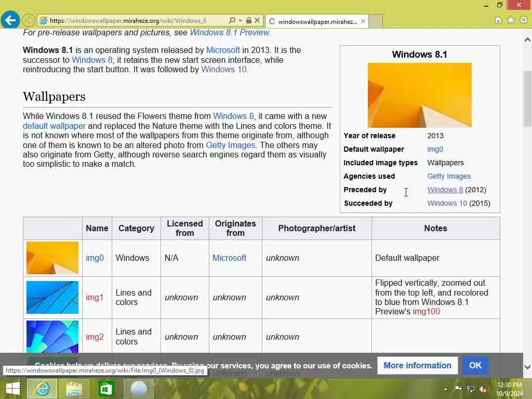This screenshot has height=399, width=532.
Task: Click the scrollbar down arrow
Action: [527, 367]
